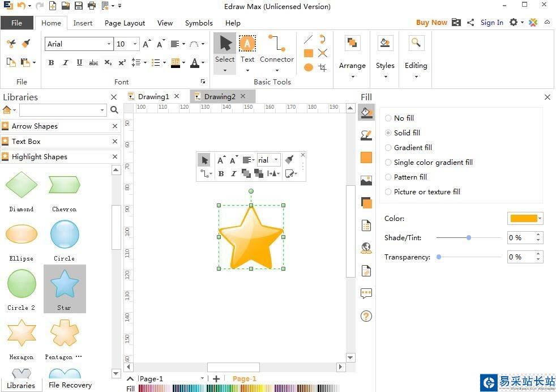The height and width of the screenshot is (392, 556).
Task: Enable Pattern fill radio button
Action: [x=388, y=177]
